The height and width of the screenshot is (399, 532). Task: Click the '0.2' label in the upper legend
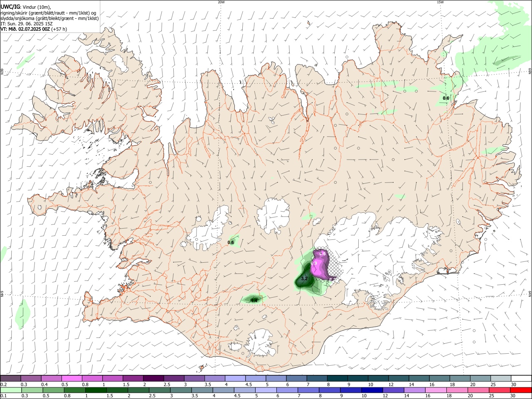point(3,384)
